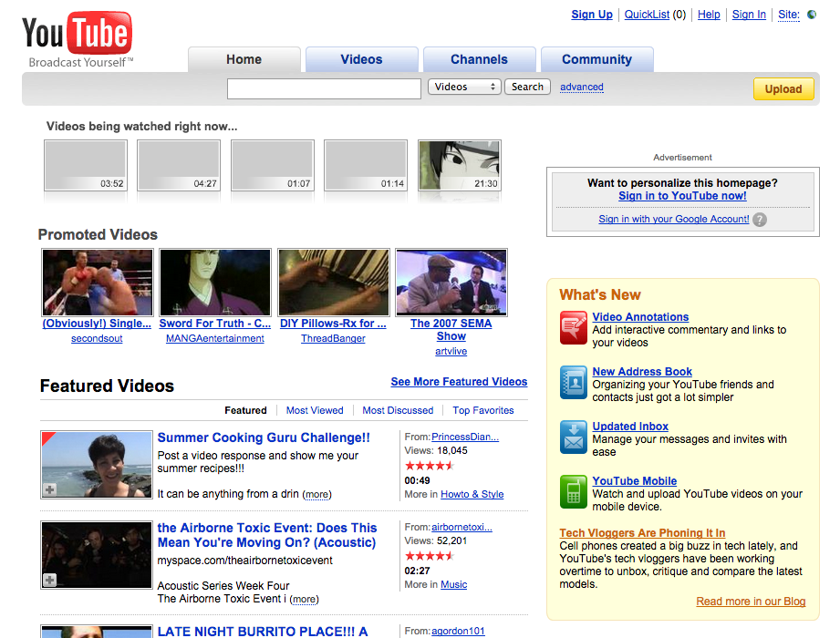Click the Google Account help question icon
Viewport: 840px width, 638px height.
pyautogui.click(x=760, y=220)
